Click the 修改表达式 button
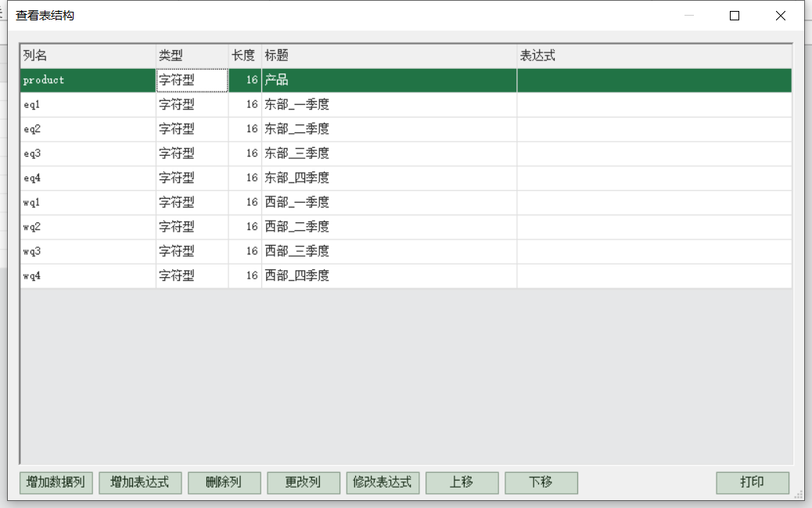This screenshot has width=812, height=508. pos(383,483)
